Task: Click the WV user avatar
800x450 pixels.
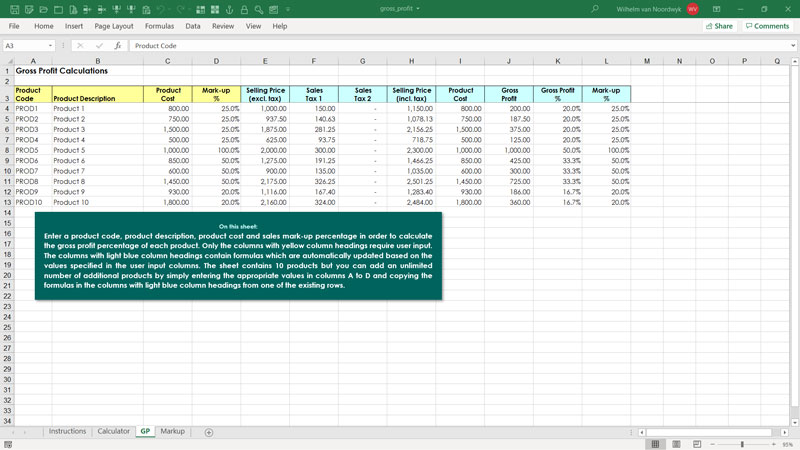Action: click(x=692, y=9)
